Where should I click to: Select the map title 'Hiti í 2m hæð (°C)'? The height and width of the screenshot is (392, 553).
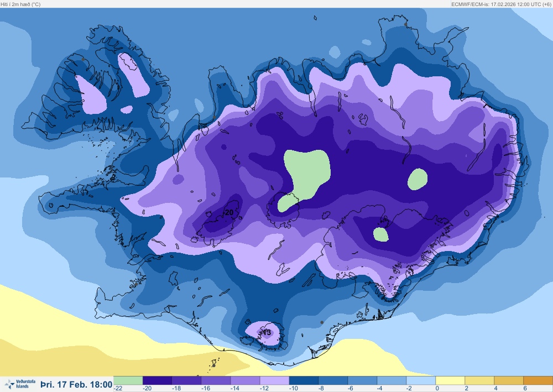click(x=20, y=4)
